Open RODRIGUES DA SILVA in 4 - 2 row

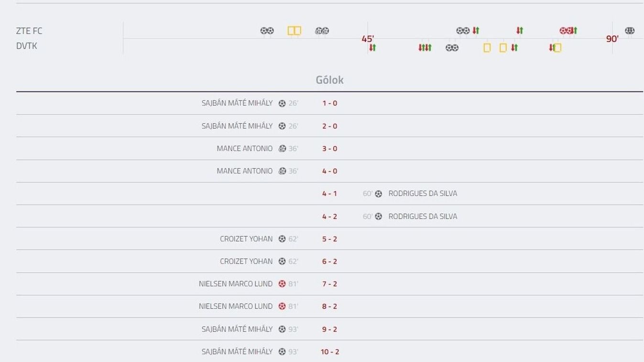point(423,216)
